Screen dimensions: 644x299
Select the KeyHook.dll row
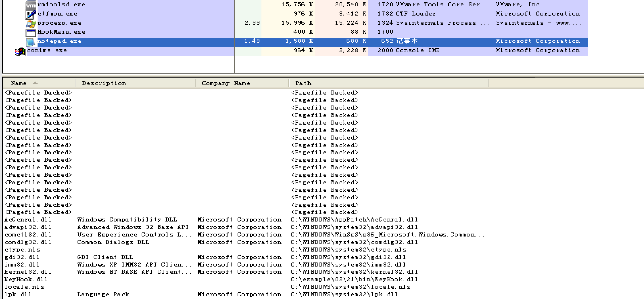[x=26, y=279]
